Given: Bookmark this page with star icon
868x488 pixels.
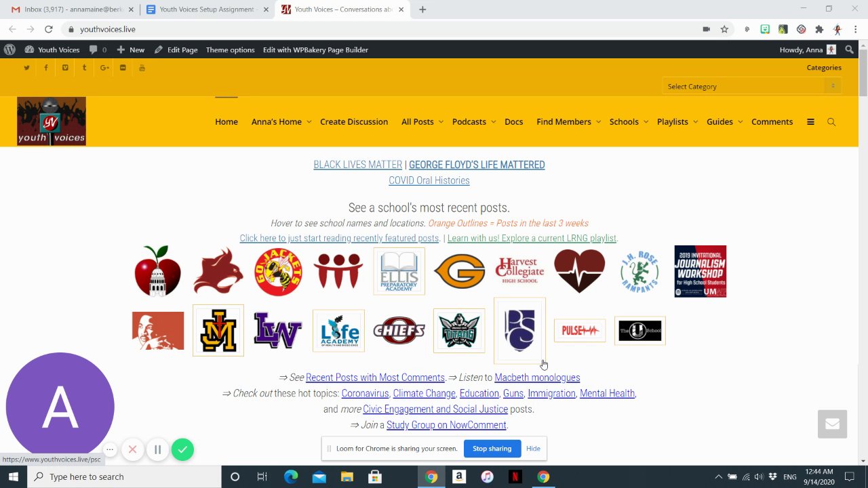Looking at the screenshot, I should point(724,29).
